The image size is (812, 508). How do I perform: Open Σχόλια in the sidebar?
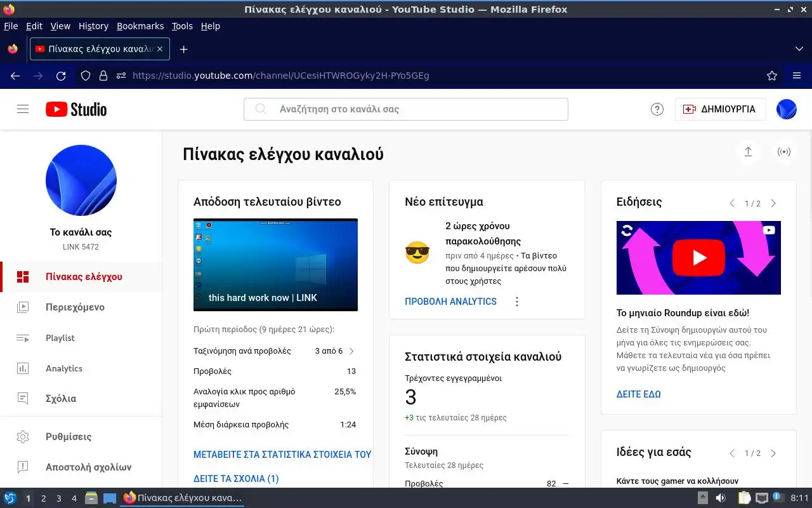click(81, 399)
